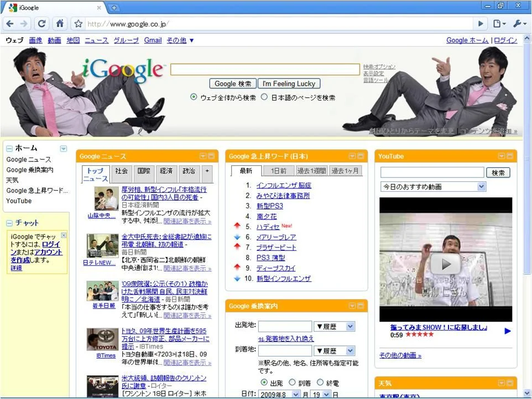Open the wrench tools menu
Viewport: 532px width, 399px height.
[519, 24]
